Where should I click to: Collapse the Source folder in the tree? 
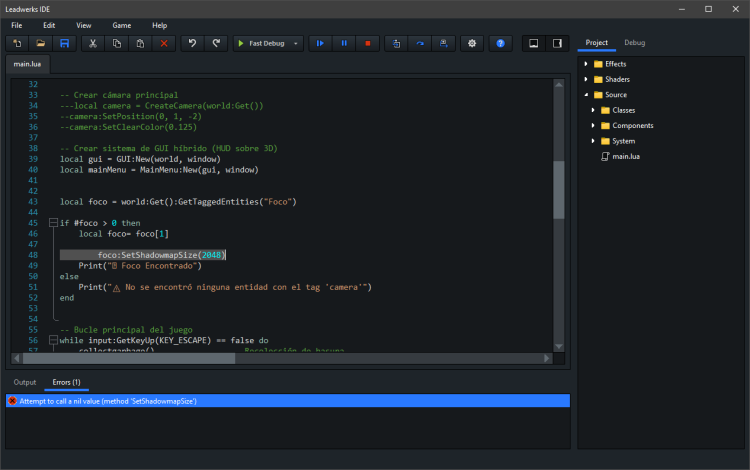(x=587, y=95)
